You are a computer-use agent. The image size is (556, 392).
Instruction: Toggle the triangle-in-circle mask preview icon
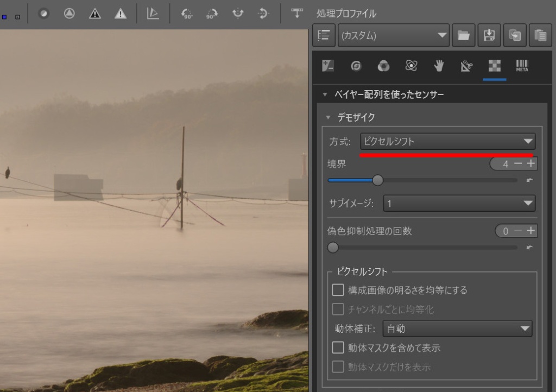pos(69,14)
